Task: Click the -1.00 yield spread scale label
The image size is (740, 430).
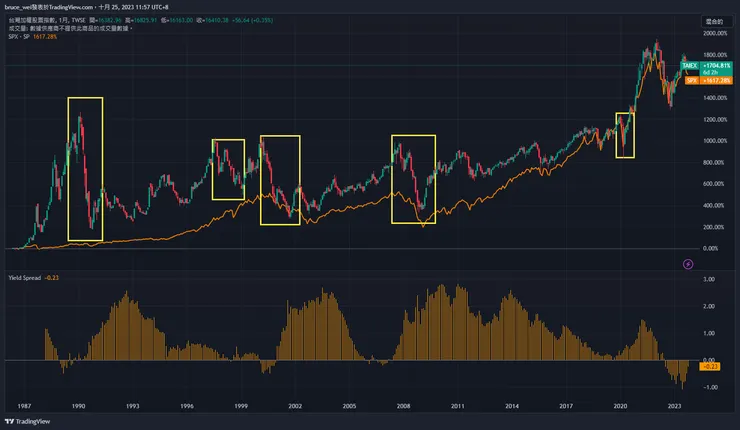Action: (710, 387)
